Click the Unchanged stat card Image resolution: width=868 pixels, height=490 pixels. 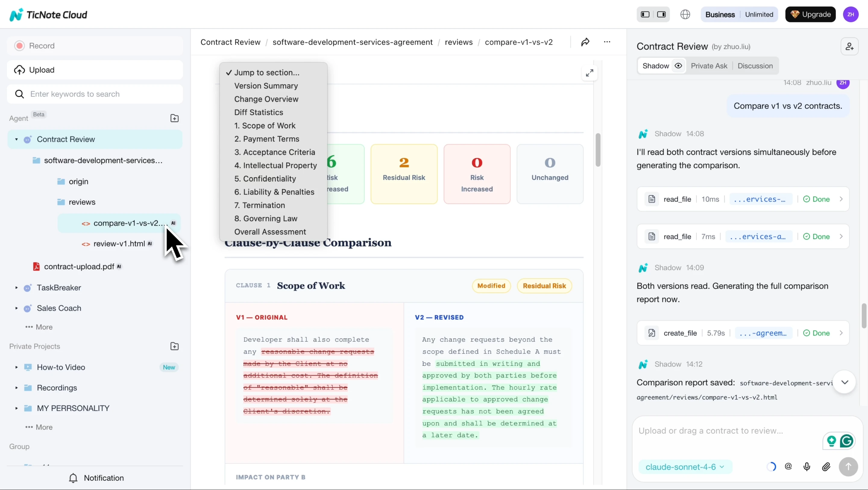(550, 174)
